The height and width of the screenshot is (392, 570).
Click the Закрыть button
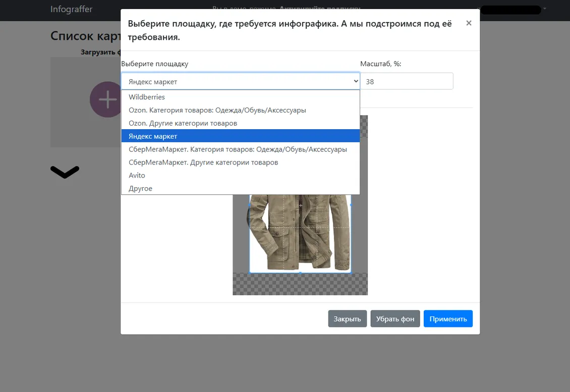[x=347, y=318]
